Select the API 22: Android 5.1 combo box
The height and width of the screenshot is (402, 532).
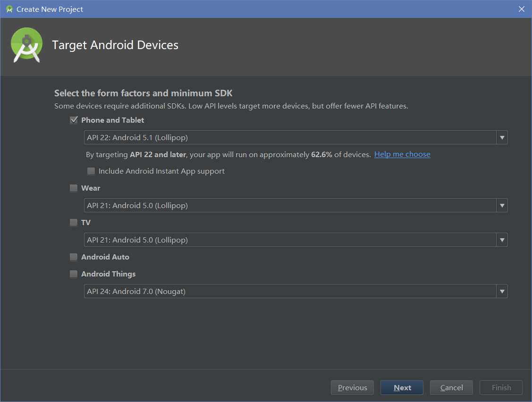click(296, 137)
